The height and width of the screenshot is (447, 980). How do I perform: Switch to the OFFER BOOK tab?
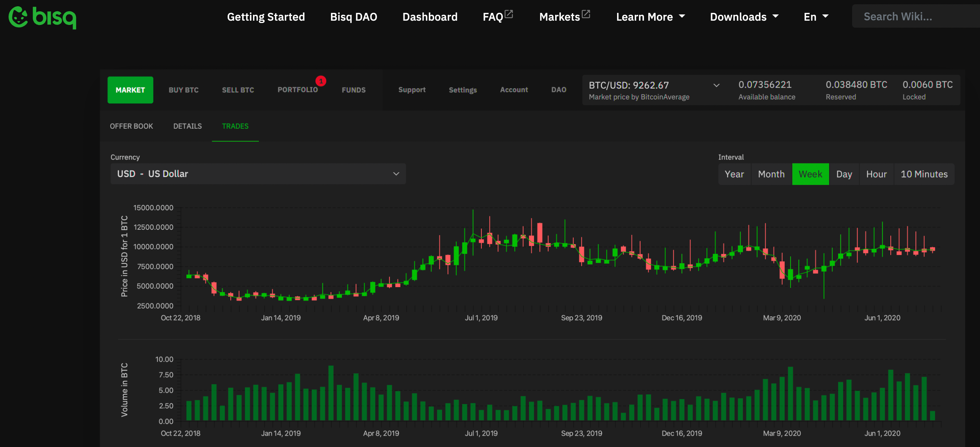tap(131, 126)
